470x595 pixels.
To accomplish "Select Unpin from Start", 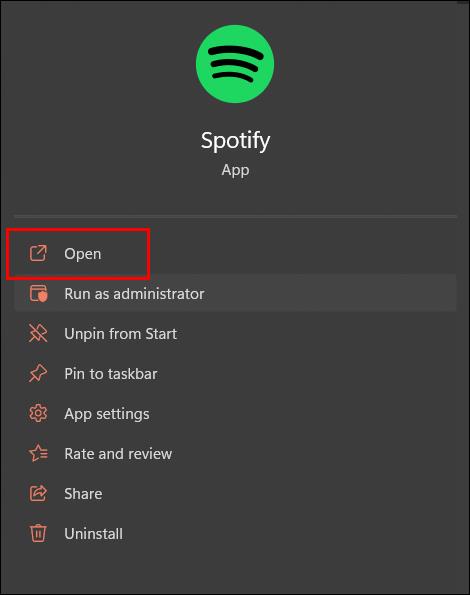I will tap(235, 334).
